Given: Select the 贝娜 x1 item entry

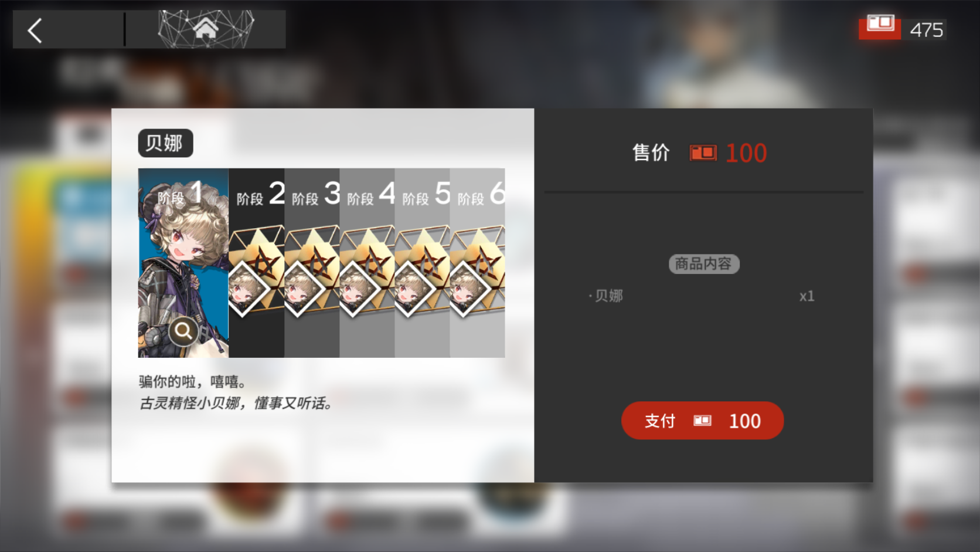Looking at the screenshot, I should coord(702,296).
